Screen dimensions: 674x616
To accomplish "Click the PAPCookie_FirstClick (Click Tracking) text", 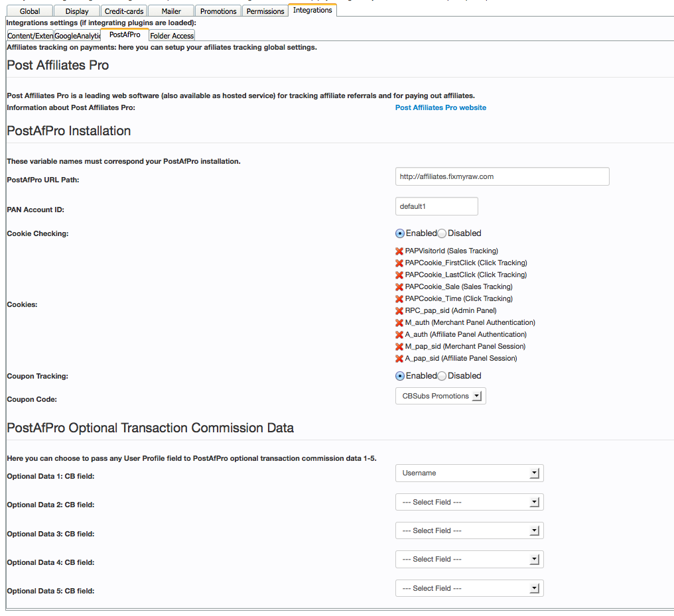I will [466, 263].
